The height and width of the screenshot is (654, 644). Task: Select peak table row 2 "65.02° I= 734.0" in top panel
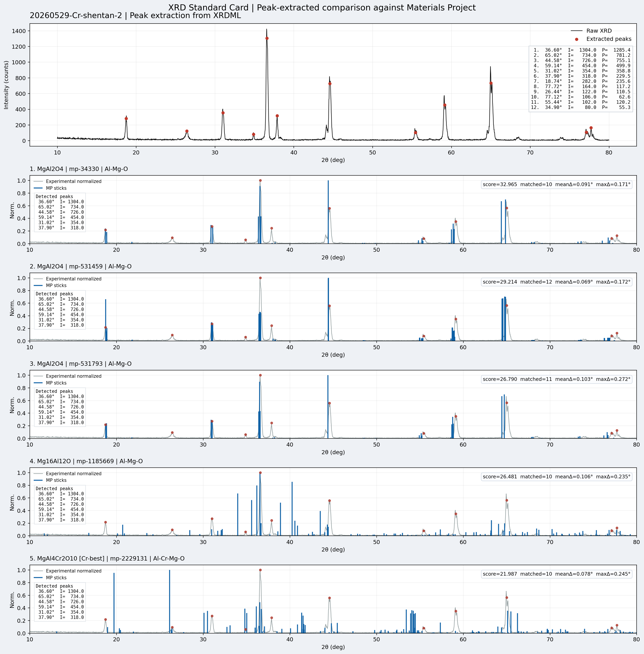580,55
